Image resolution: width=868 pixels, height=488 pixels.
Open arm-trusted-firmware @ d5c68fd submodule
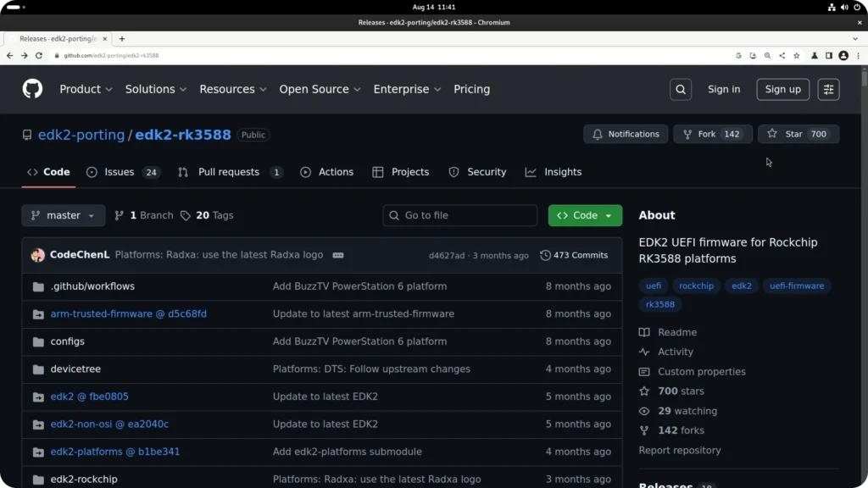[129, 313]
